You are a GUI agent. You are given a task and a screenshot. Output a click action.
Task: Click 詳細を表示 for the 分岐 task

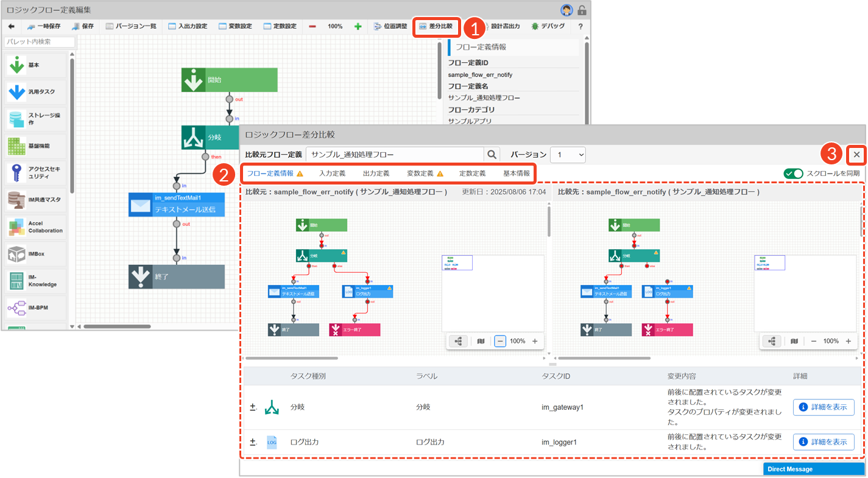(x=823, y=407)
